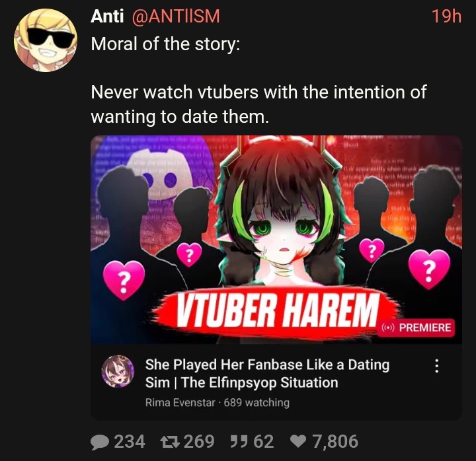Click the 19h timestamp

446,16
